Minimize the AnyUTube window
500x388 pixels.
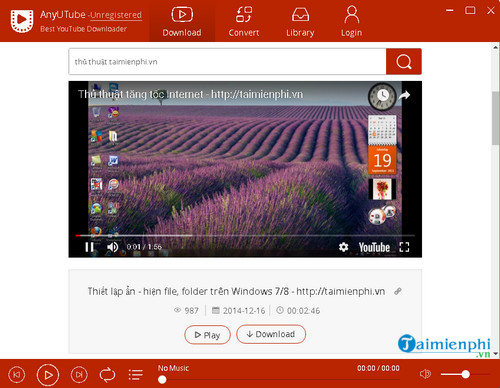click(x=450, y=11)
